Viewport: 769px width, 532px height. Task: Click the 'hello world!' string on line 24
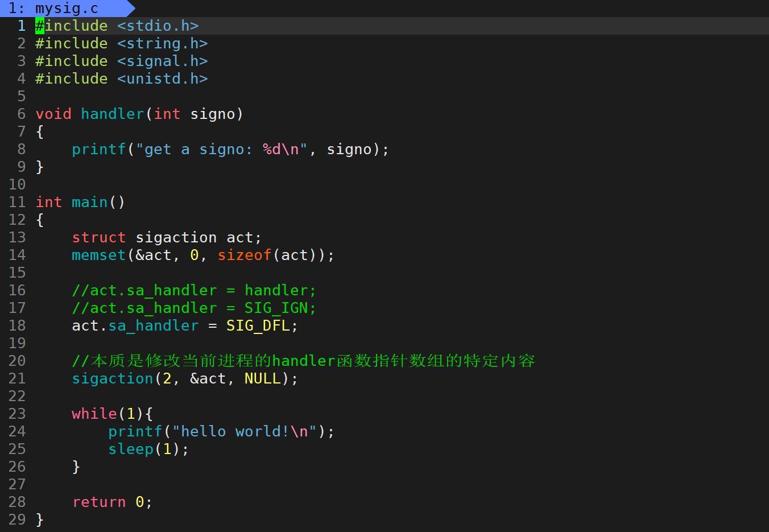point(245,432)
